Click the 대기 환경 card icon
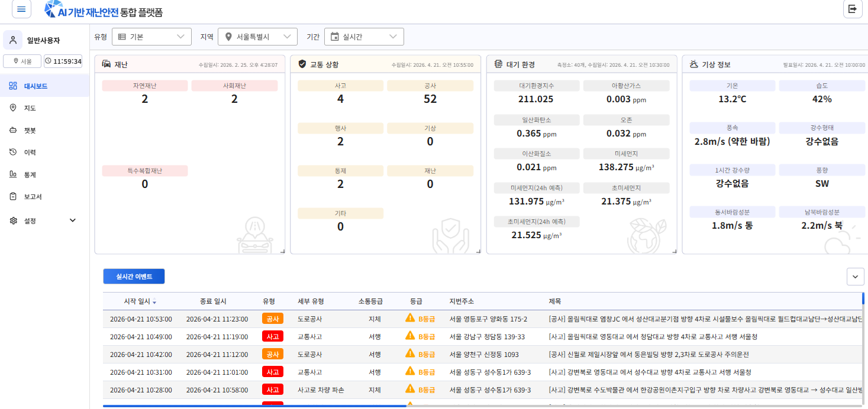Viewport: 868px width, 409px height. [498, 64]
